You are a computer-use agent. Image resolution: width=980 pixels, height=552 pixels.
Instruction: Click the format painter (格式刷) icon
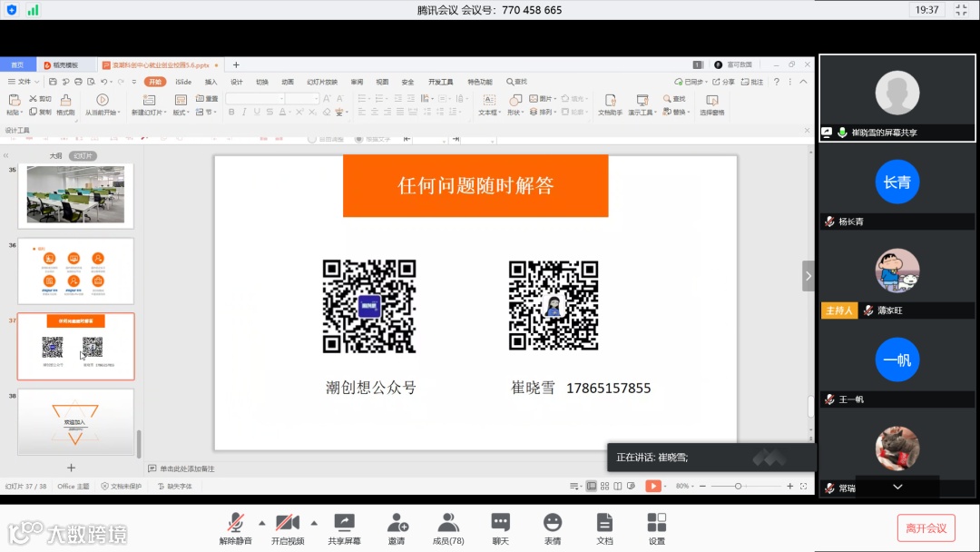pyautogui.click(x=65, y=104)
